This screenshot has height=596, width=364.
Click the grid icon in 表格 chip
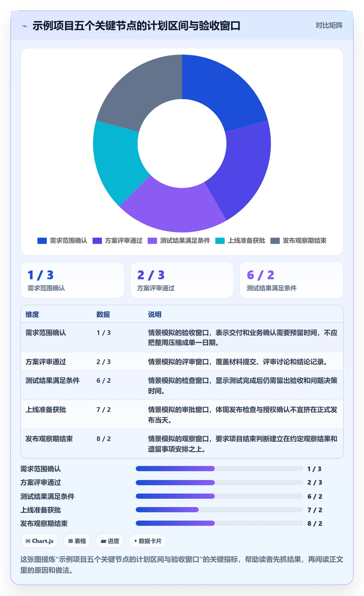pyautogui.click(x=70, y=541)
